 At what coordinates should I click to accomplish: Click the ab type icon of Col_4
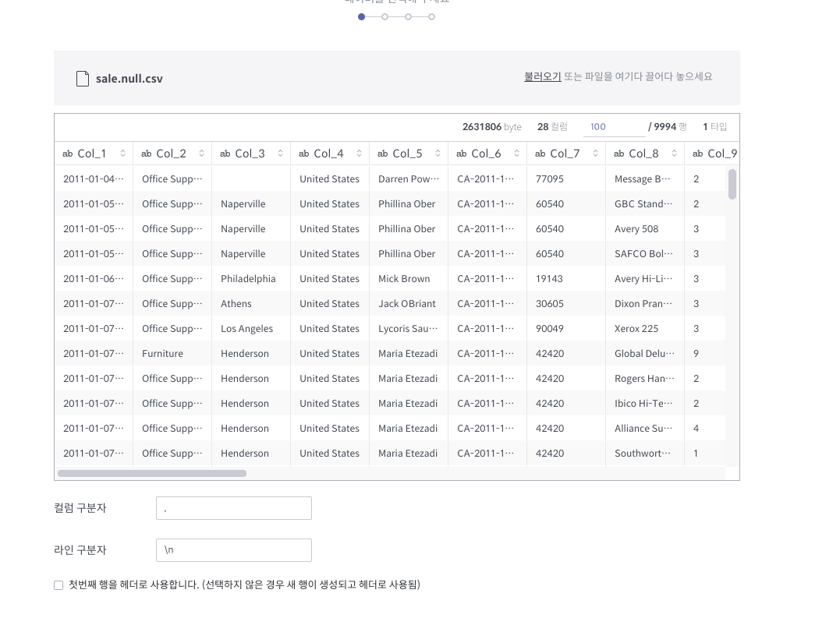coord(303,154)
